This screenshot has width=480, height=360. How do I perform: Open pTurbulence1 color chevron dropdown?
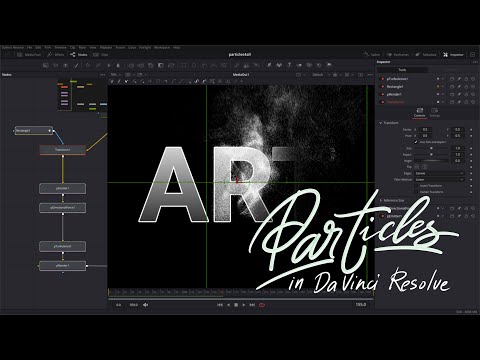pyautogui.click(x=443, y=79)
